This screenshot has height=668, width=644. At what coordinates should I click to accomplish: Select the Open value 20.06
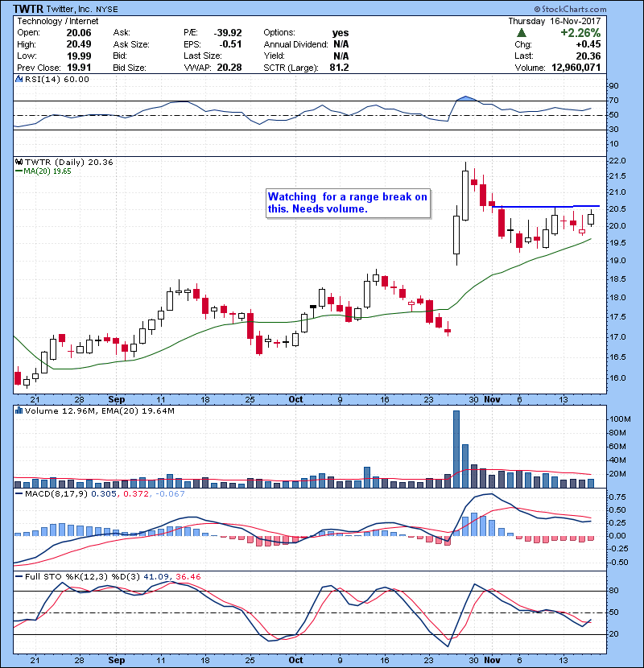click(79, 33)
